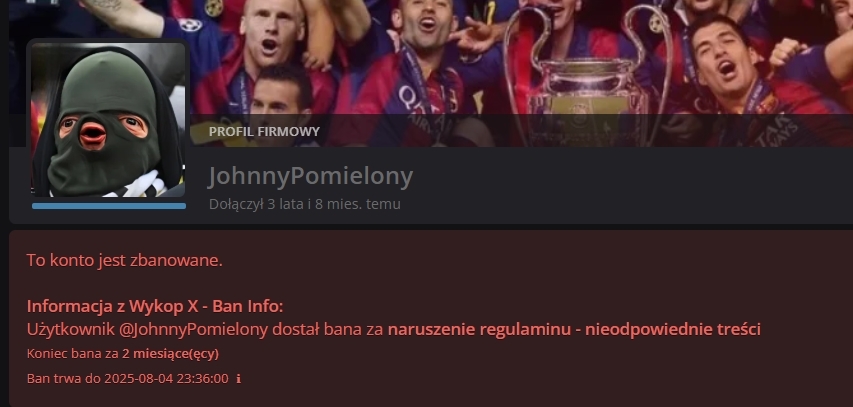Image resolution: width=853 pixels, height=407 pixels.
Task: Click 'Dołączył 3 lata i 8 mies. temu' text
Action: click(x=305, y=205)
